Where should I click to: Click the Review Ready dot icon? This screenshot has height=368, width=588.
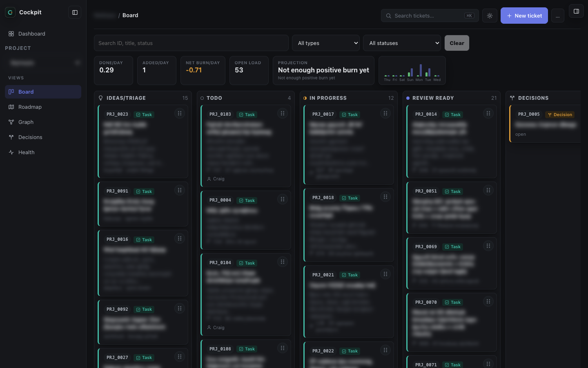(x=408, y=98)
